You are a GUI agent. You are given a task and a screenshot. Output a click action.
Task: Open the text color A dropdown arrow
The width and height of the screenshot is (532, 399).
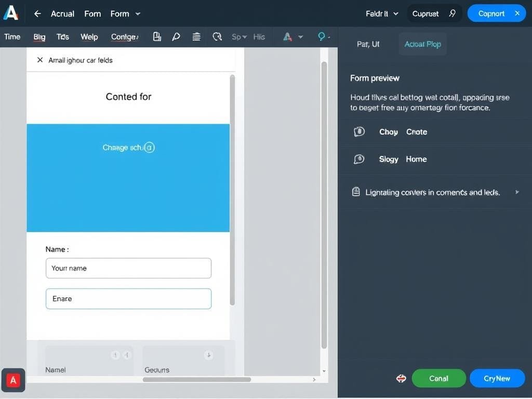tap(300, 37)
